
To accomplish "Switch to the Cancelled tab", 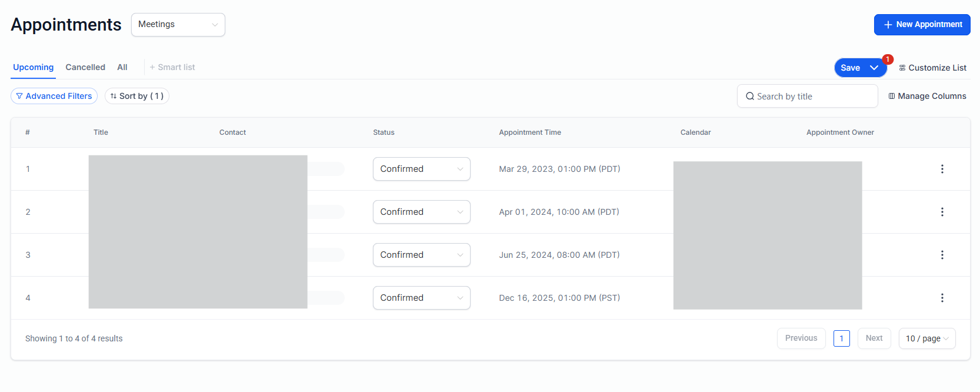I will pos(85,67).
